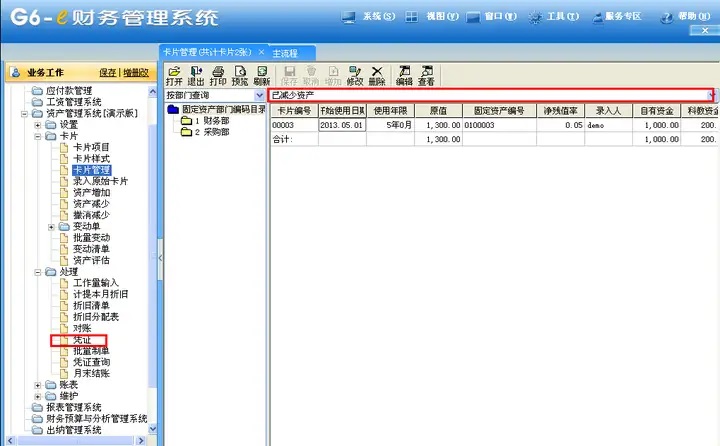
Task: Click the folder icon of 1 财务部
Action: 186,121
